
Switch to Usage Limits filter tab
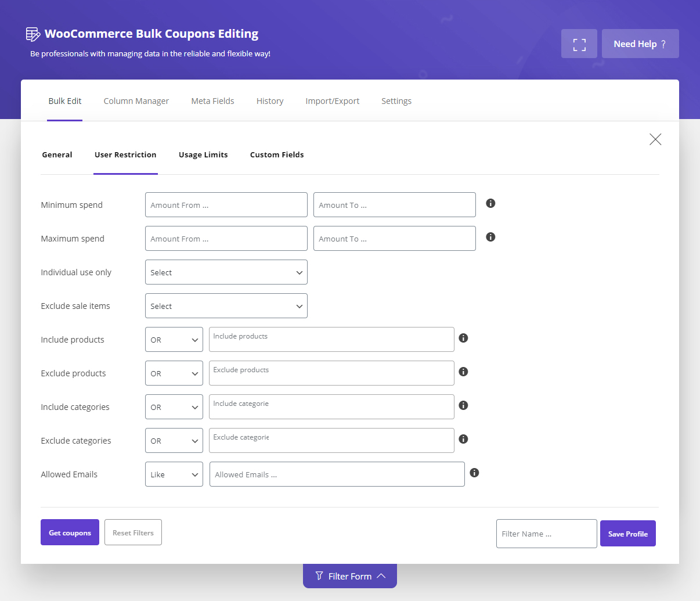coord(203,155)
